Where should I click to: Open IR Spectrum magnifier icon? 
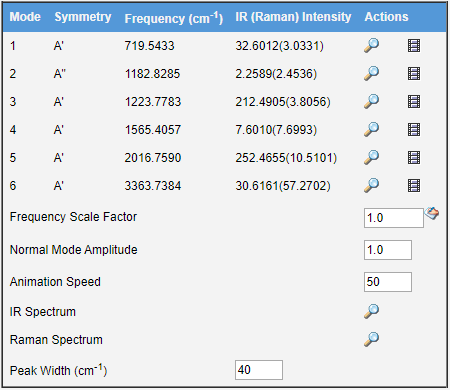[371, 311]
